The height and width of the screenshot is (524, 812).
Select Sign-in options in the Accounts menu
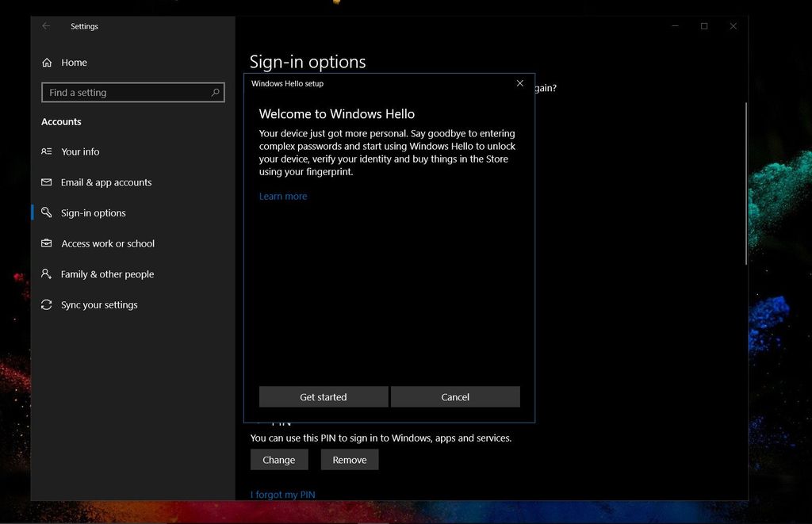pyautogui.click(x=94, y=212)
